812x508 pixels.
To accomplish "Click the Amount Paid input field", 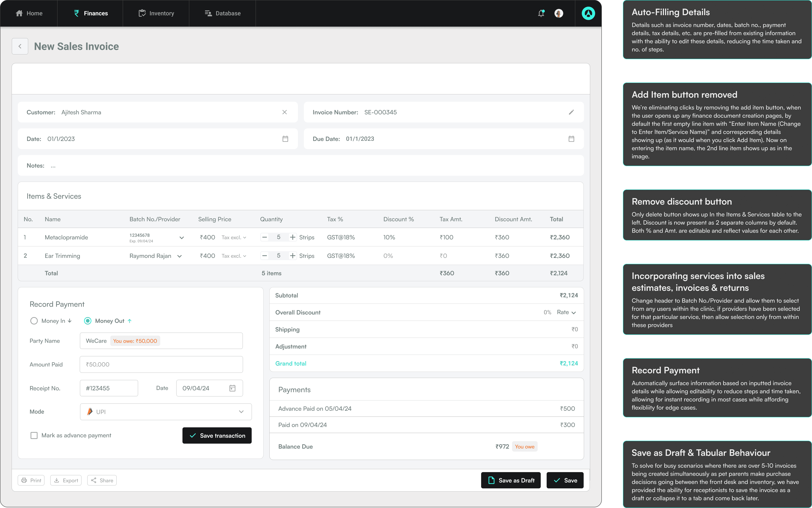I will (161, 365).
